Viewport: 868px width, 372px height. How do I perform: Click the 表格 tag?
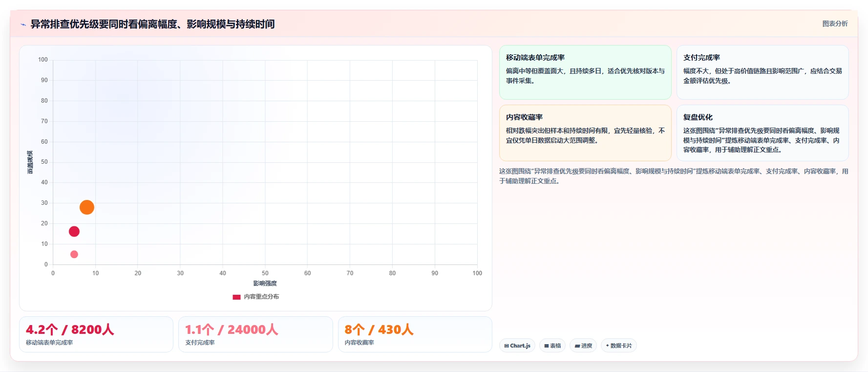click(x=552, y=346)
